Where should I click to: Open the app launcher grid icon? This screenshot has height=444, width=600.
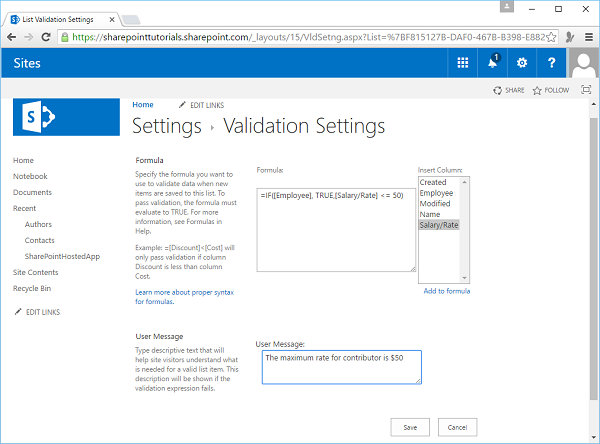click(x=463, y=63)
